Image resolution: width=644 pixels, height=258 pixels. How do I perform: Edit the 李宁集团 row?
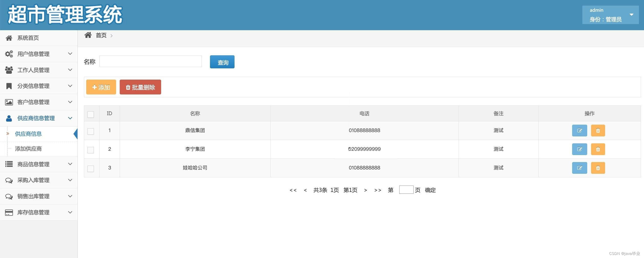click(579, 149)
